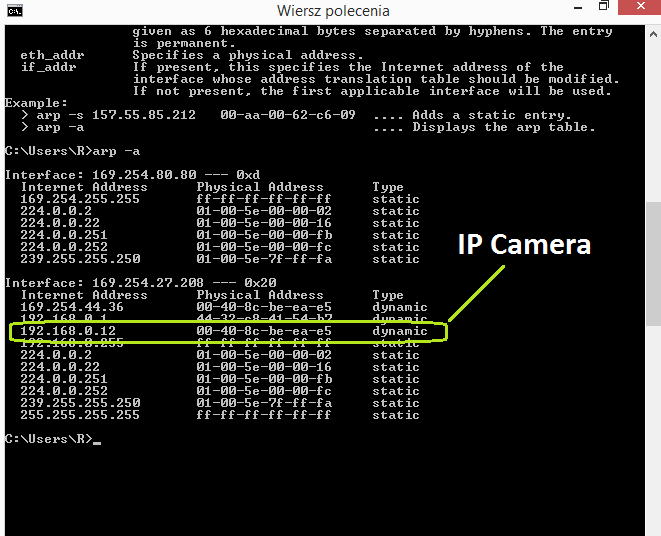Select 'Interface: 169.254.80.80 --- 0xd' line

pos(132,175)
